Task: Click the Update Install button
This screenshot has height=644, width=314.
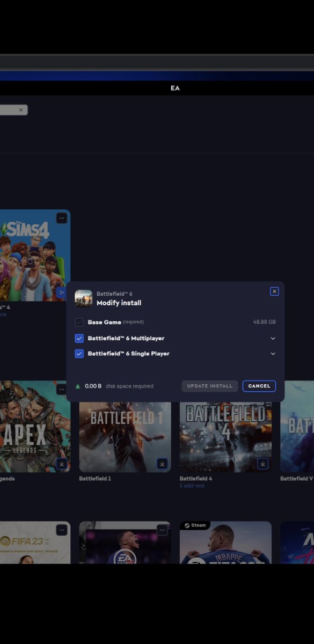Action: (x=209, y=386)
